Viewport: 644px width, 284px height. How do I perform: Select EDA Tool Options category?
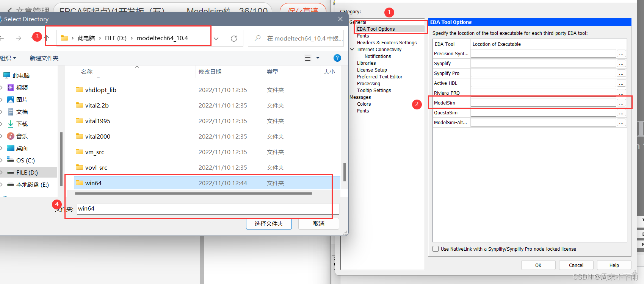tap(376, 29)
